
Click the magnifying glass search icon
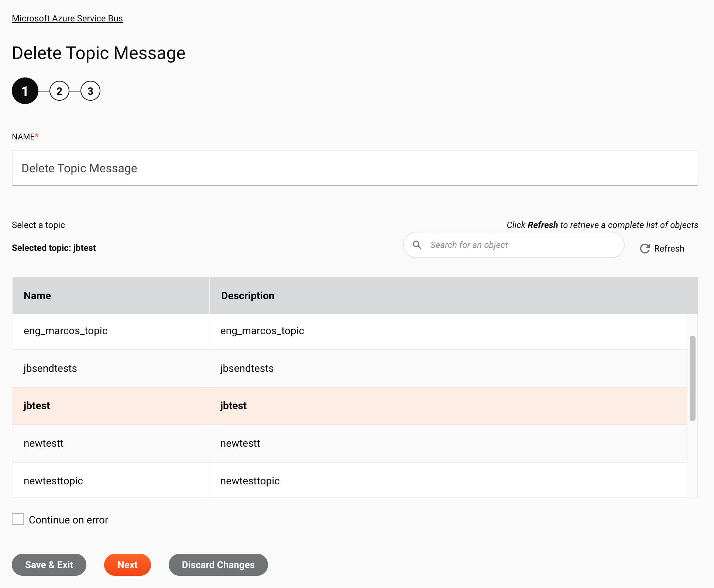point(417,244)
